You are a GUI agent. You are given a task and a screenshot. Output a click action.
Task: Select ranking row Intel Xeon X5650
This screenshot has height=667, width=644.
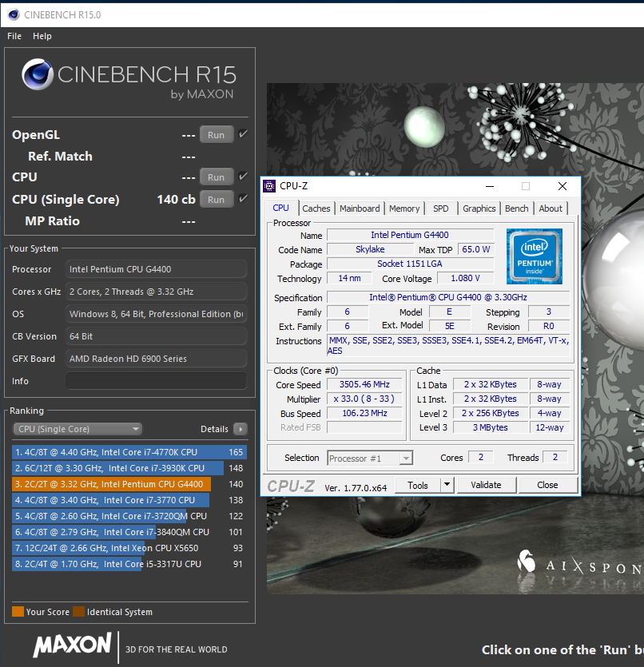(x=129, y=548)
